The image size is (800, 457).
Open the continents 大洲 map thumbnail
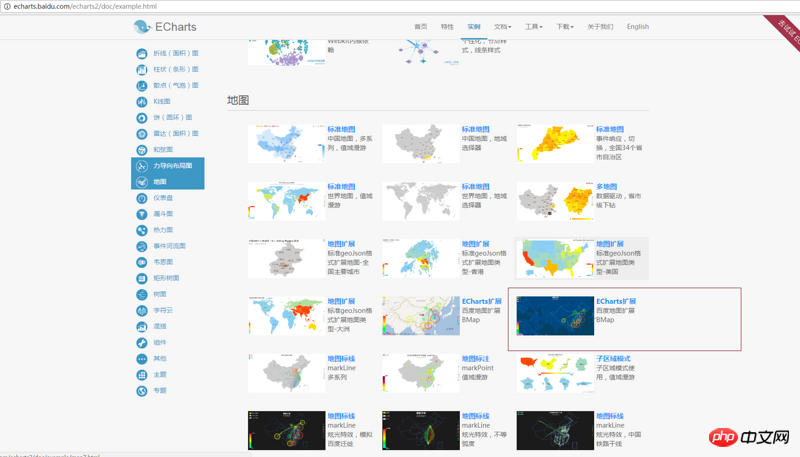coord(287,316)
